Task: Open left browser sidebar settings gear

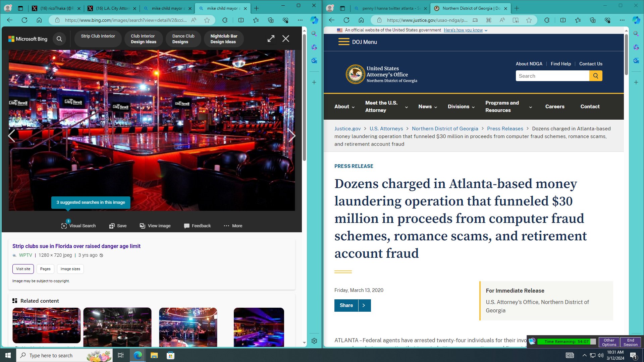Action: tap(314, 341)
